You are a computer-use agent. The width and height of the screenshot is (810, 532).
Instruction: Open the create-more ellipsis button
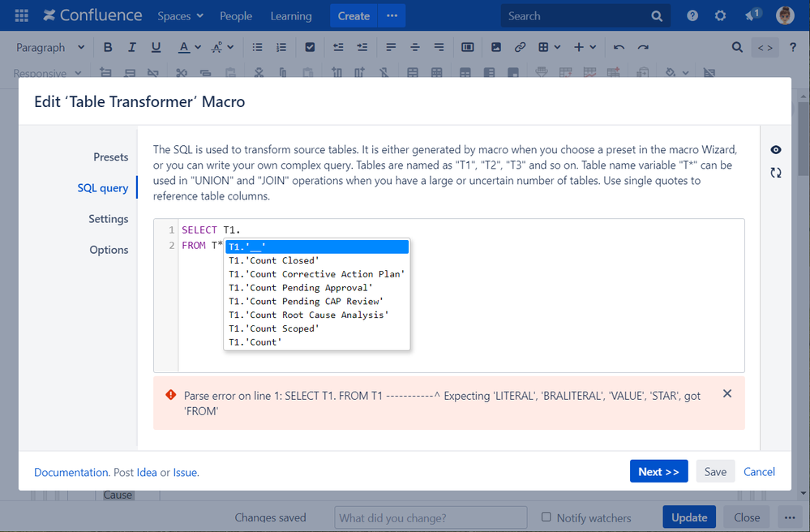click(x=392, y=16)
